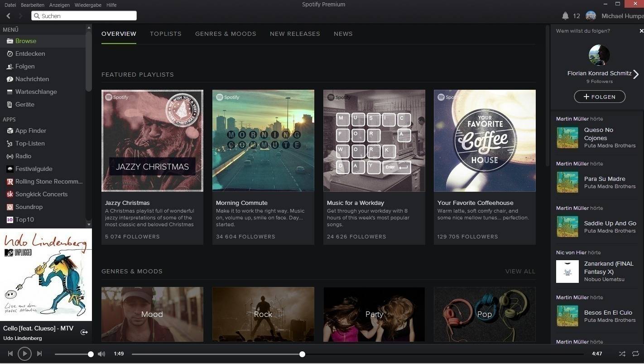
Task: Go back with the left arrow button
Action: [x=8, y=16]
